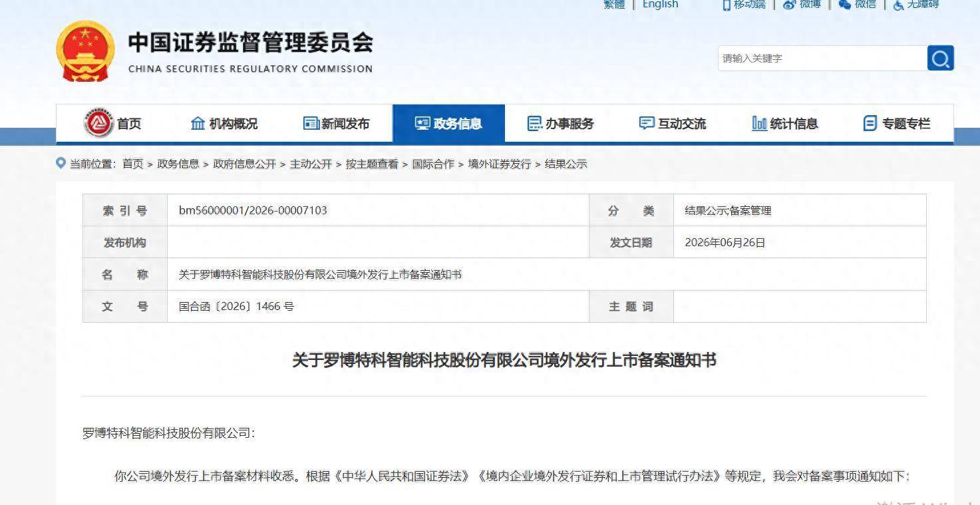This screenshot has height=505, width=980.
Task: Open the 新闻发布 navigation tab
Action: [x=337, y=123]
